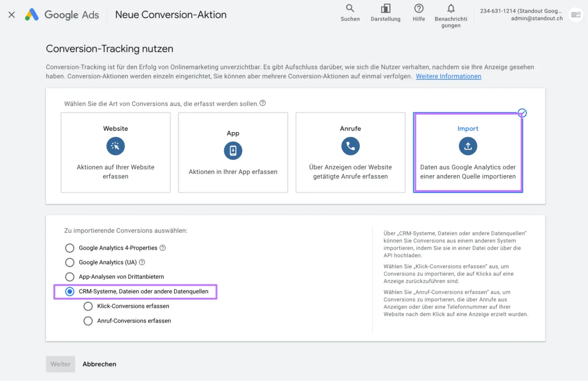The image size is (588, 381).
Task: Choose App-Analysen von Drittanbietern
Action: point(70,276)
